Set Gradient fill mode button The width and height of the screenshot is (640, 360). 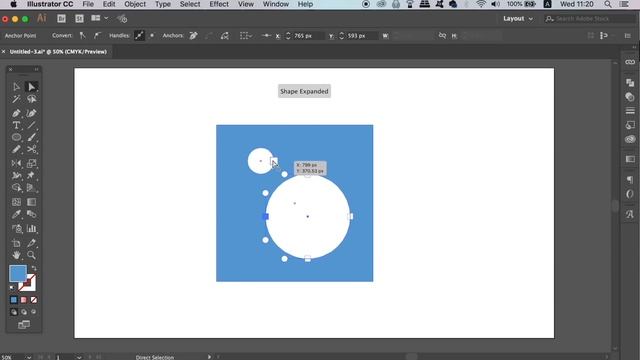24,300
